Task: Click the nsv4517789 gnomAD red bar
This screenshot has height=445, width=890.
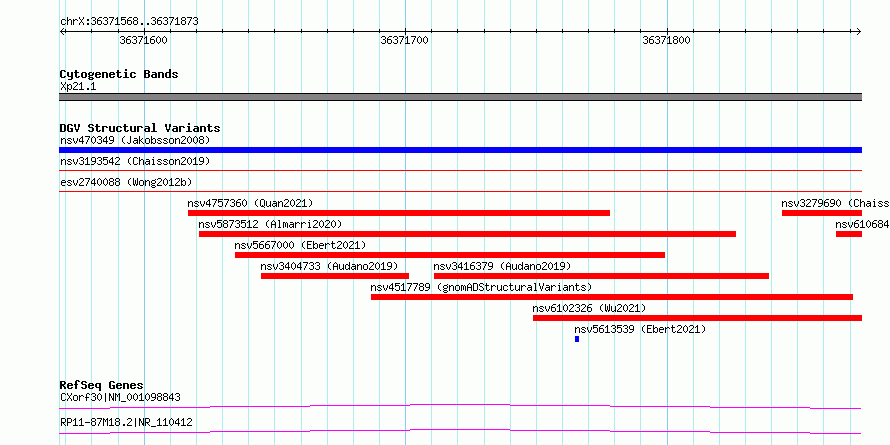Action: [x=612, y=297]
